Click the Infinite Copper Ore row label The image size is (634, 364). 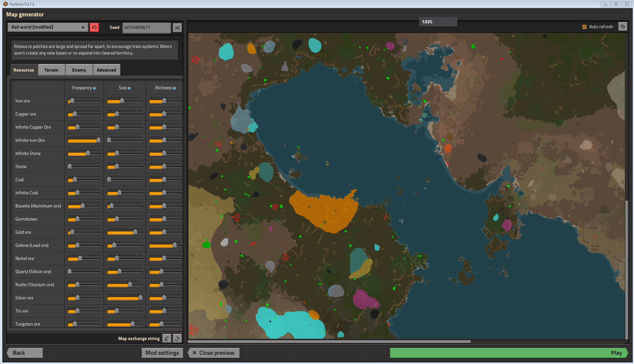click(x=33, y=127)
